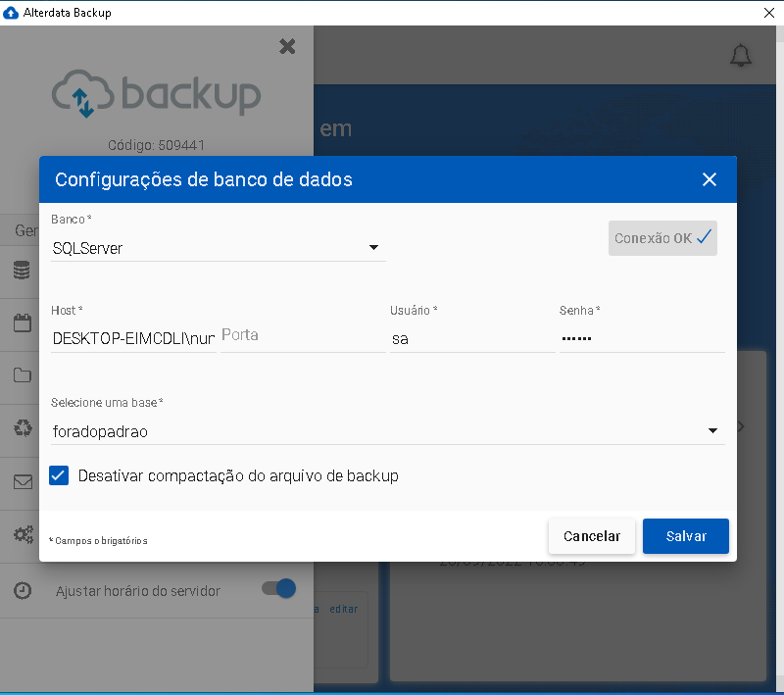Toggle Ajustar horário do servidor switch

tap(278, 589)
